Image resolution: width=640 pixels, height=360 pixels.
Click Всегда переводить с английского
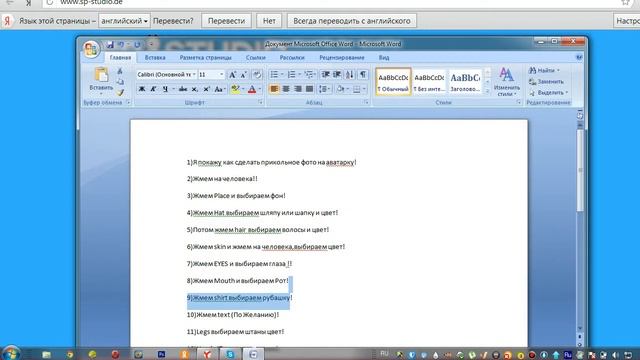pyautogui.click(x=352, y=21)
